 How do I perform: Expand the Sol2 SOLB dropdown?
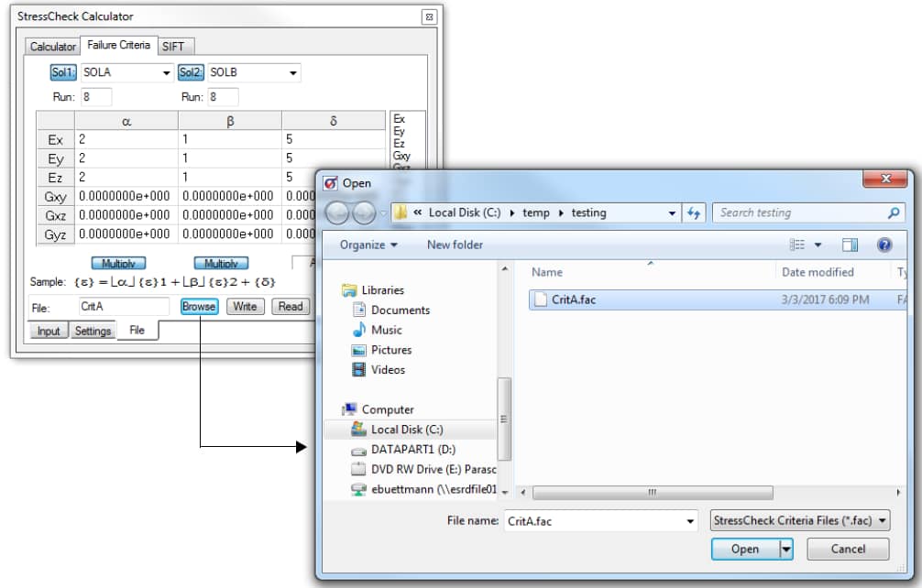[x=292, y=73]
